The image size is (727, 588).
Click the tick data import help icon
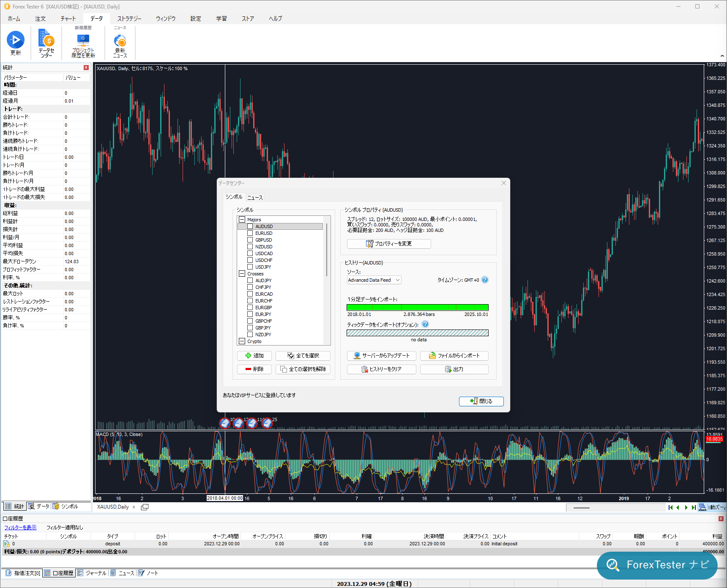(425, 324)
